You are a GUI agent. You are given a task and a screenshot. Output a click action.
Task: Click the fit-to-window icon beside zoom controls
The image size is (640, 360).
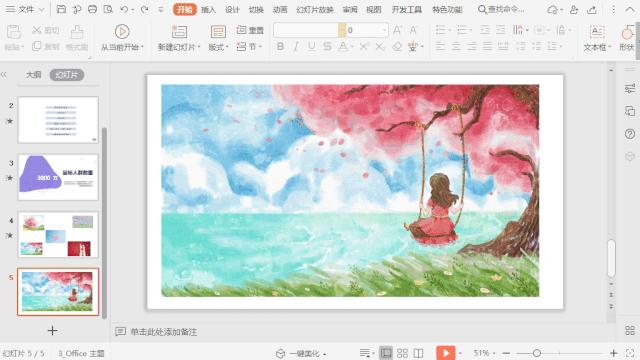630,353
